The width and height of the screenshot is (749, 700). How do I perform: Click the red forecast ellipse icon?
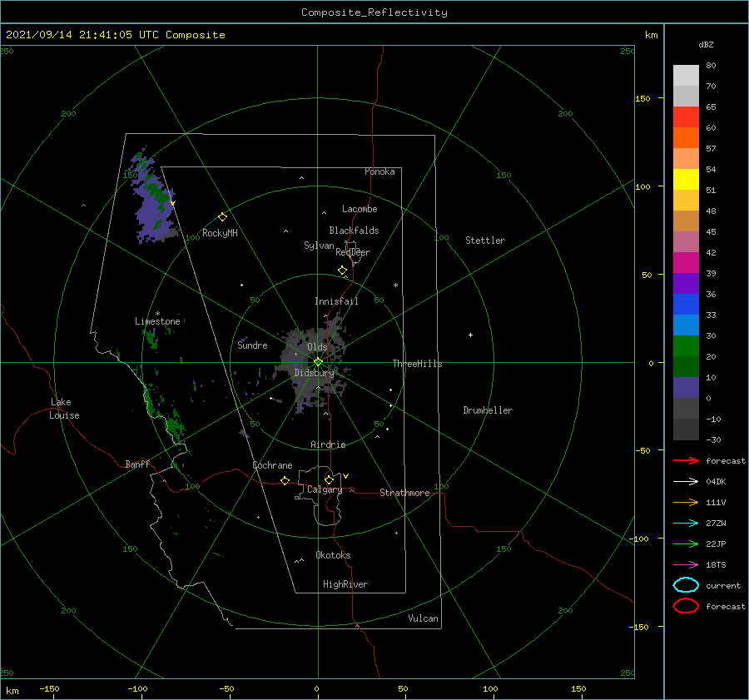[x=686, y=606]
